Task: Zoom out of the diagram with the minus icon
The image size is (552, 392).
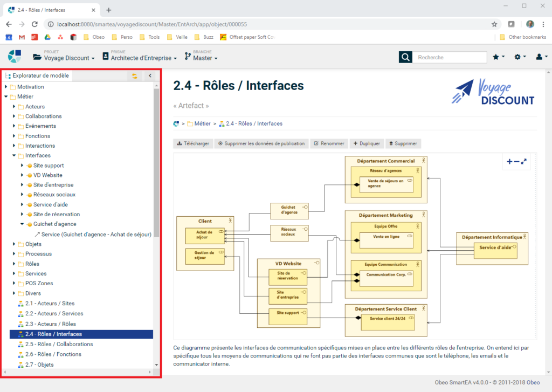Action: click(516, 161)
